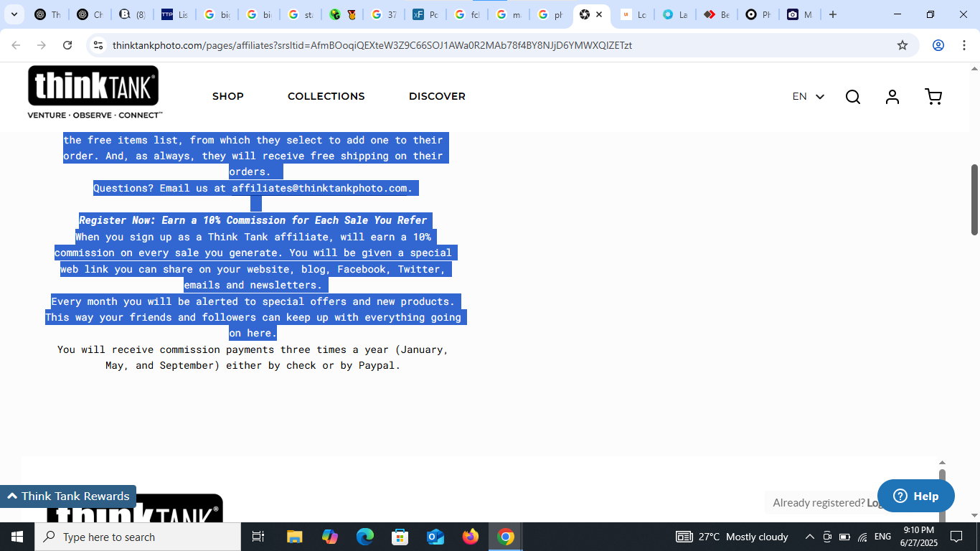980x551 pixels.
Task: Click the 'You will receive commission payments' text
Action: point(253,357)
